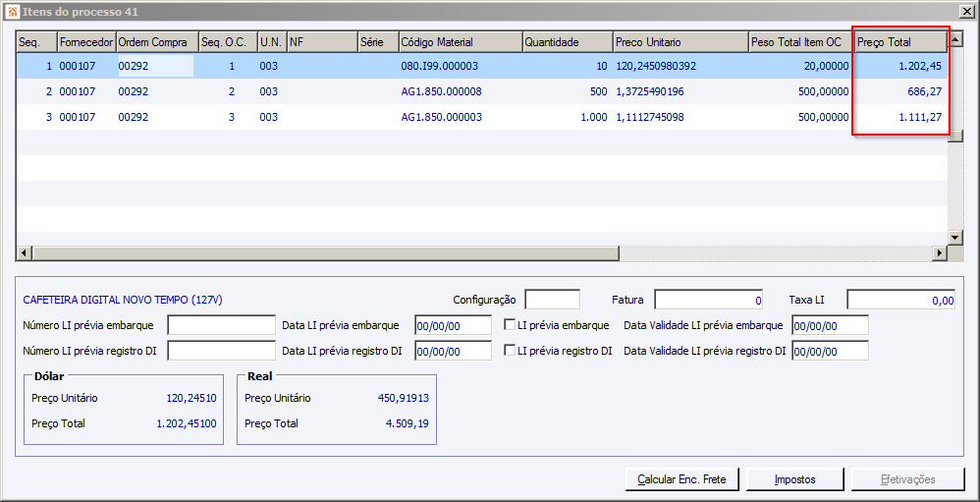Screen dimensions: 980x502
Task: Focus the Configuração input field
Action: 552,300
